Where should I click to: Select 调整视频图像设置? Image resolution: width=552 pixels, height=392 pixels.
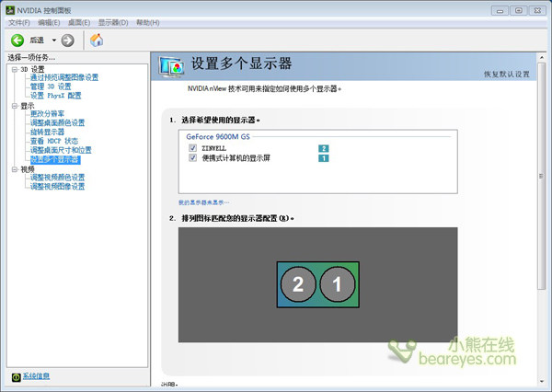(x=57, y=186)
